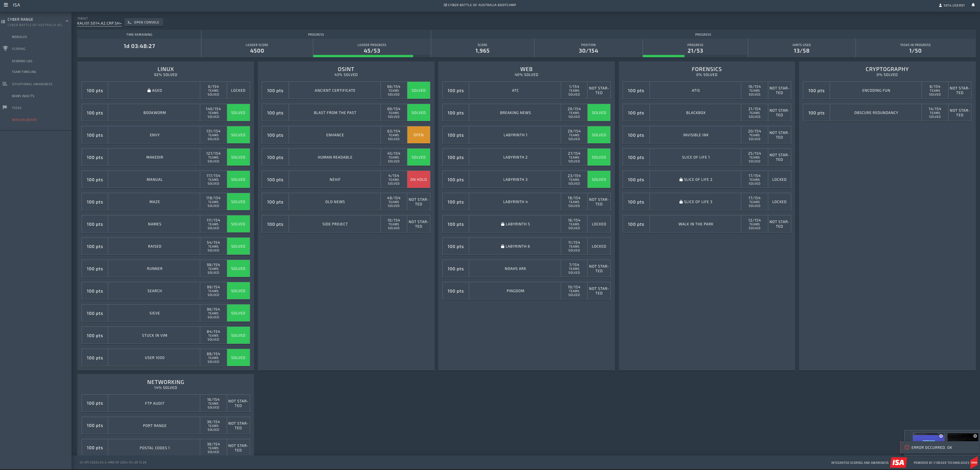This screenshot has width=980, height=470.
Task: Open the Scoring Log sidebar item
Action: 22,61
